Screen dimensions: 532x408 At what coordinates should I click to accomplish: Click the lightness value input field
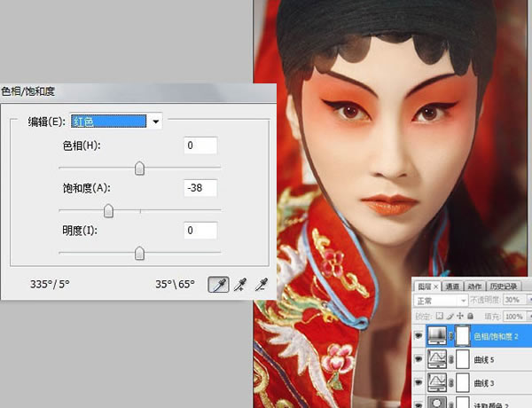coord(200,231)
